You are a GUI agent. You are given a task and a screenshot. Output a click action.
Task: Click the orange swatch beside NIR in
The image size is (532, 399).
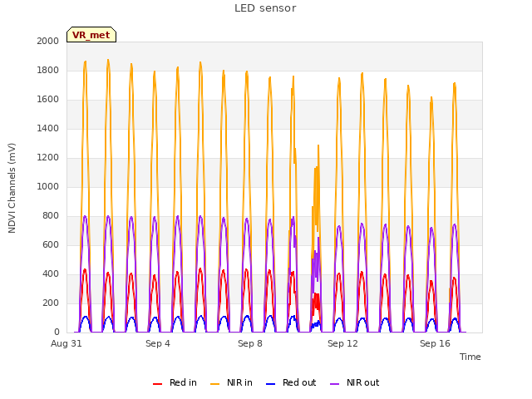(215, 384)
